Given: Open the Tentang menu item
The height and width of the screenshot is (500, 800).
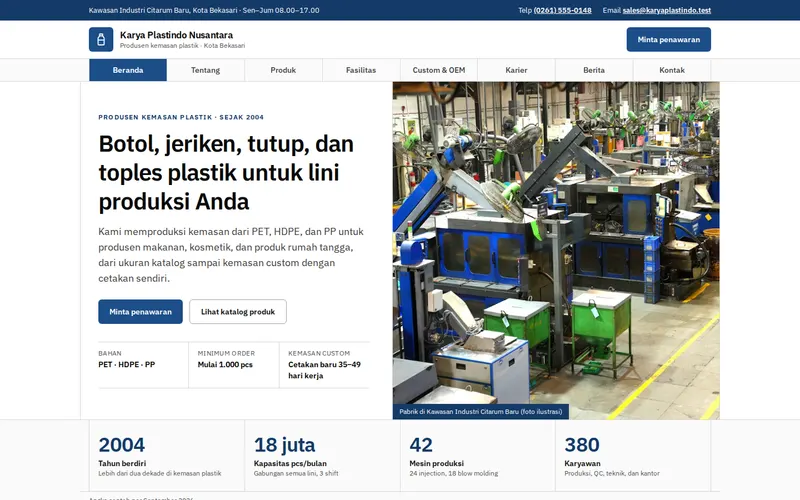Looking at the screenshot, I should tap(206, 70).
